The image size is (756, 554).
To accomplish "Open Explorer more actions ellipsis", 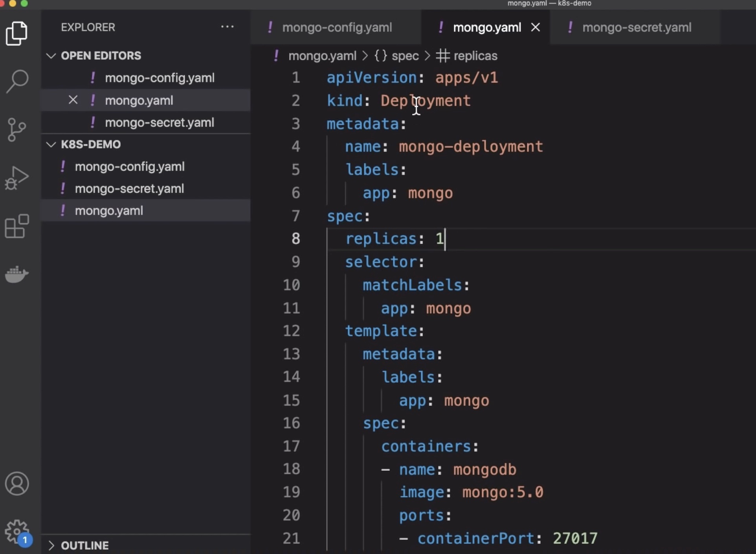I will coord(227,27).
